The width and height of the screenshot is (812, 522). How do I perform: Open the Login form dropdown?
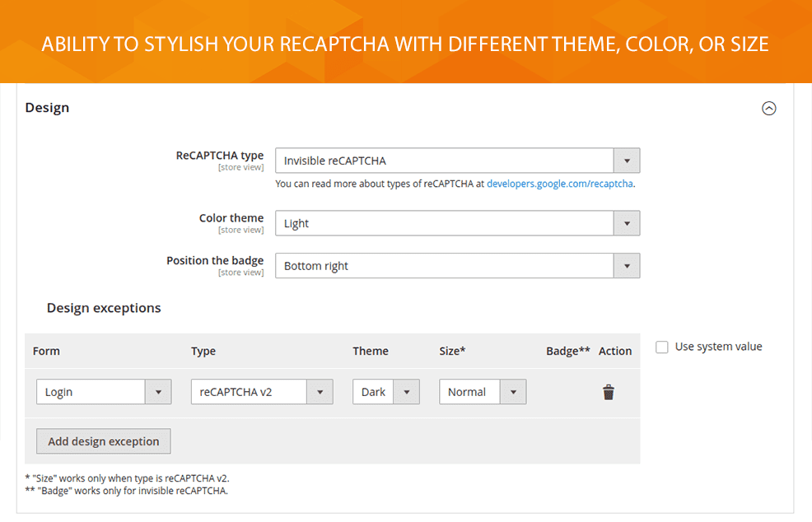[104, 392]
